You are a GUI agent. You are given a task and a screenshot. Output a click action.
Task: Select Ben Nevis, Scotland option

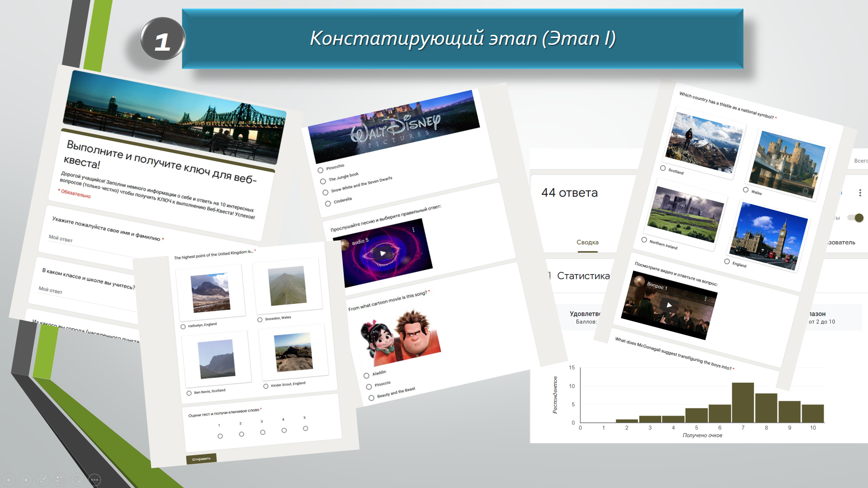click(189, 393)
